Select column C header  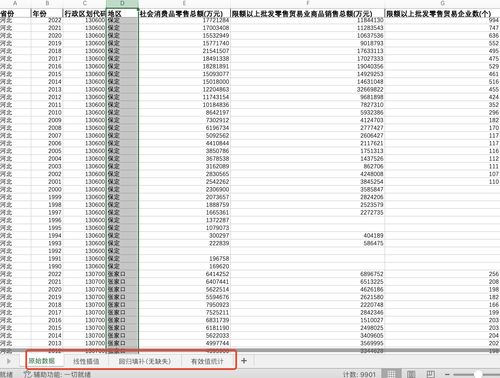coord(85,3)
